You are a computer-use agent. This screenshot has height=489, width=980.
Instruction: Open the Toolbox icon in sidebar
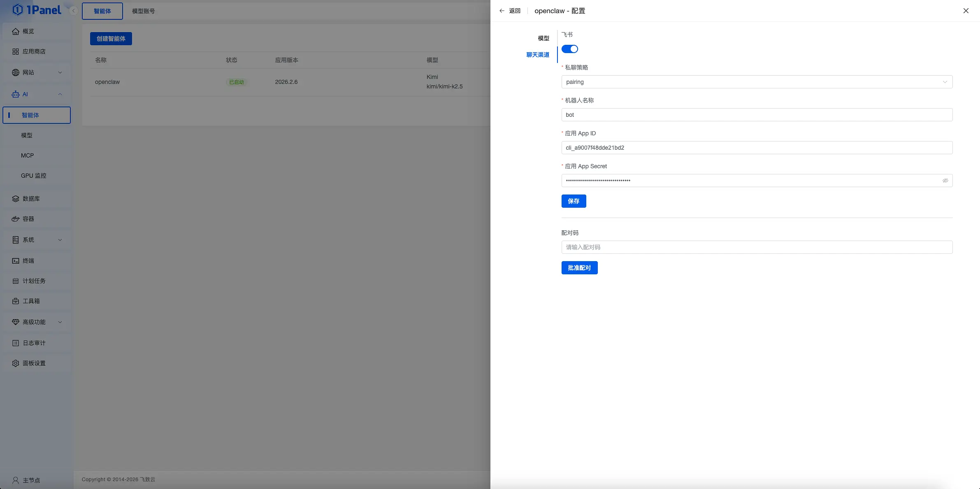[x=16, y=301]
